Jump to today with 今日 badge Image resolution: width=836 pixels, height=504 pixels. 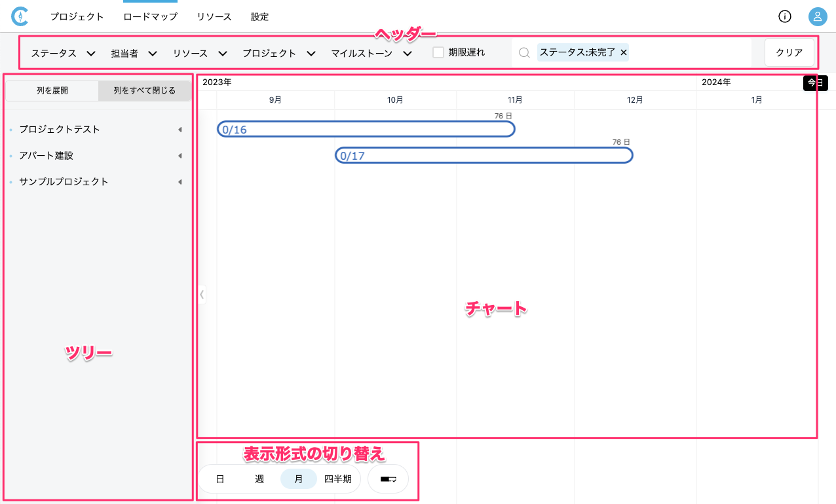(x=815, y=83)
